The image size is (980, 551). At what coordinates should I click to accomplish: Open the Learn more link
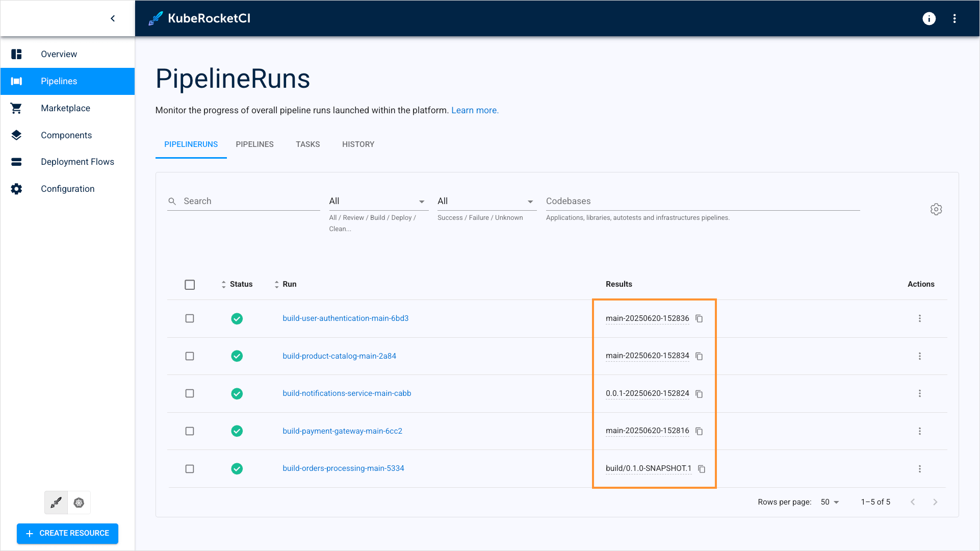474,110
